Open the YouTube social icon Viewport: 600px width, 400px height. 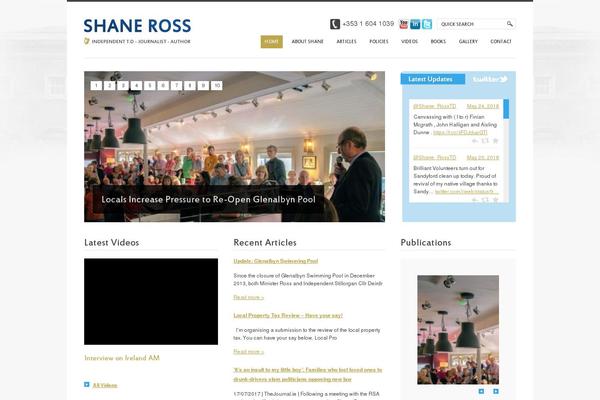click(403, 24)
